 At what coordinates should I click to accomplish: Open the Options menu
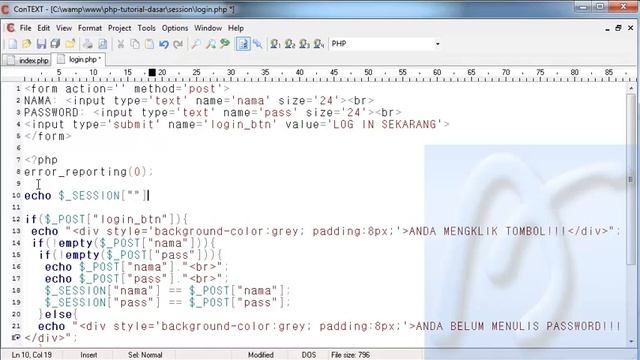pos(175,28)
